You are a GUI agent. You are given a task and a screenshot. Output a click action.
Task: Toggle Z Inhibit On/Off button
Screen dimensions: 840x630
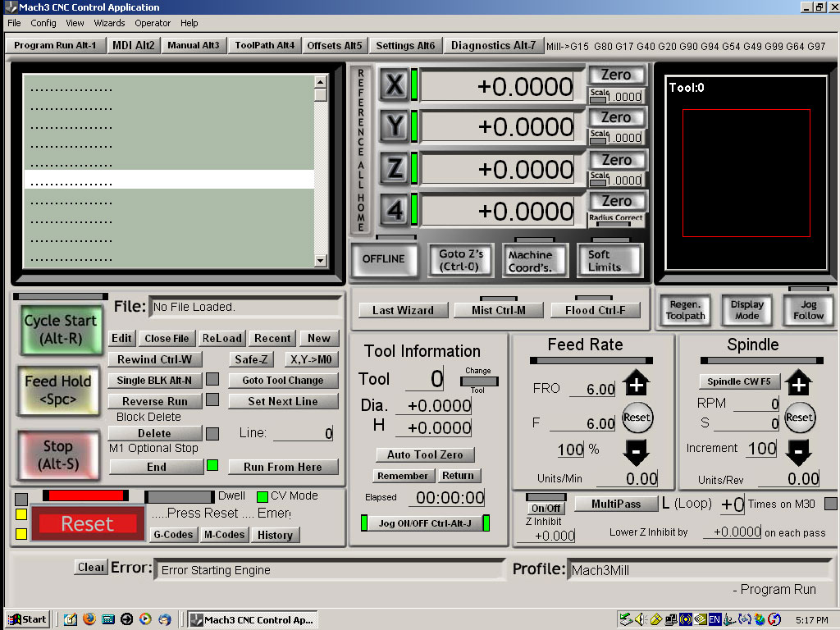pyautogui.click(x=546, y=508)
